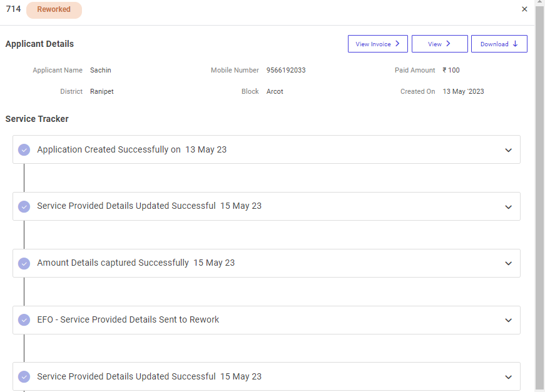The width and height of the screenshot is (545, 392).
Task: Click the paid amount ₹ 100 value
Action: [x=451, y=70]
